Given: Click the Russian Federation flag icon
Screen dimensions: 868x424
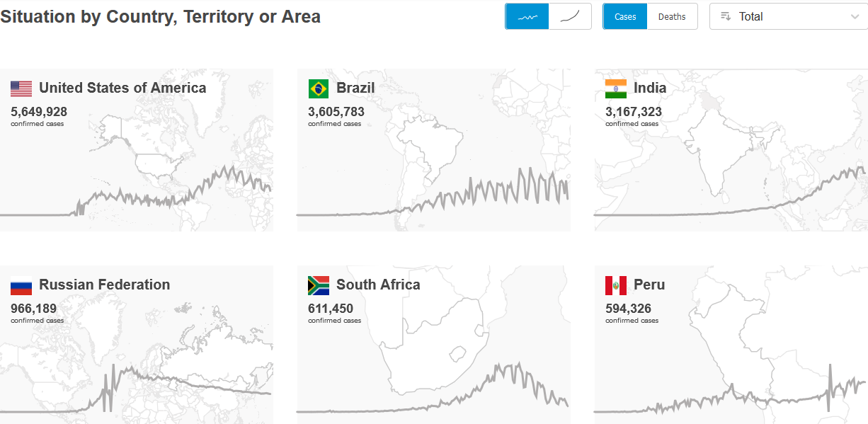Looking at the screenshot, I should click(21, 285).
